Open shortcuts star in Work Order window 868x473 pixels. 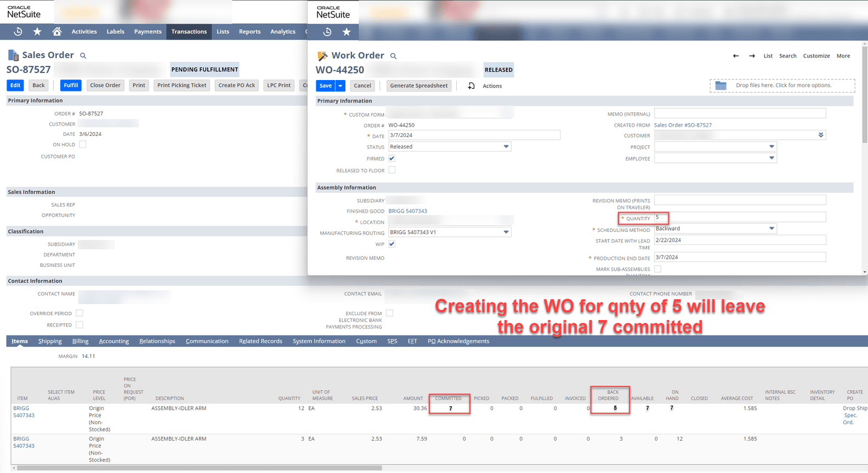click(x=347, y=32)
